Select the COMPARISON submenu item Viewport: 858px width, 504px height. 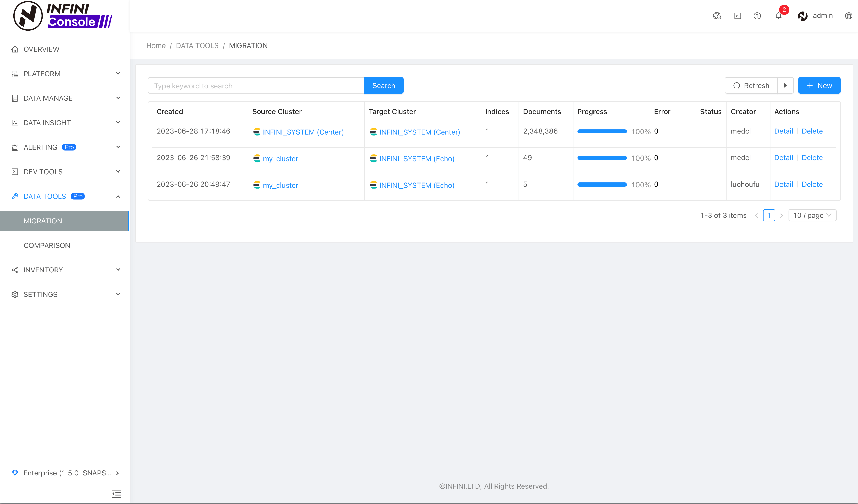click(47, 245)
